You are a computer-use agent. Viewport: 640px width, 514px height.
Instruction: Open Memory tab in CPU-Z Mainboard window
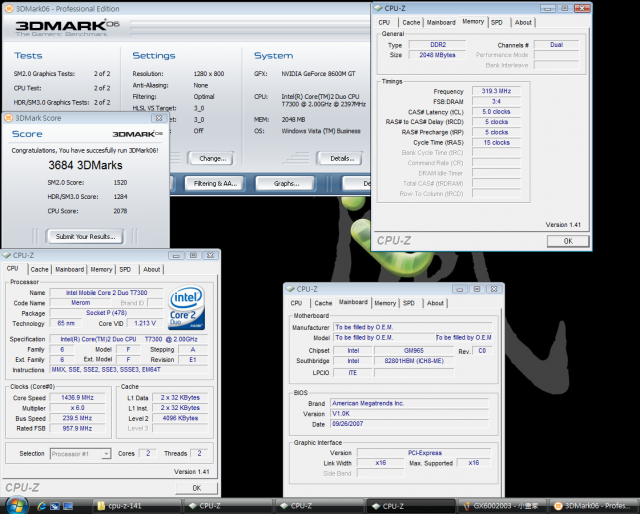pos(385,303)
